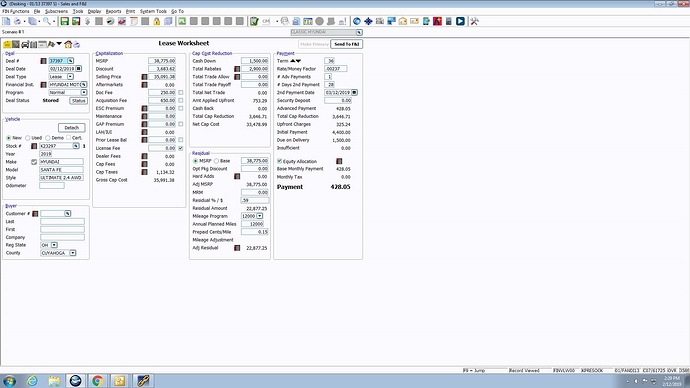
Task: Click the dollar sign toolbar icon
Action: point(88,21)
